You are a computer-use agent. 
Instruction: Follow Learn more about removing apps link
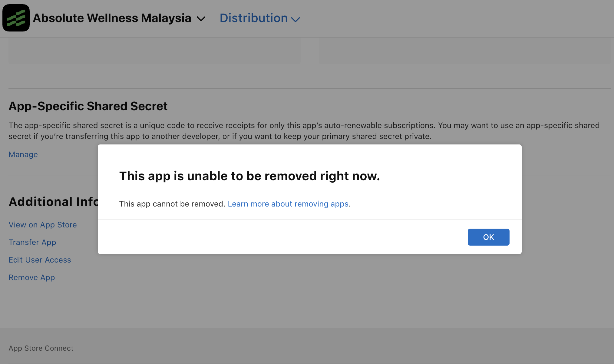[288, 204]
